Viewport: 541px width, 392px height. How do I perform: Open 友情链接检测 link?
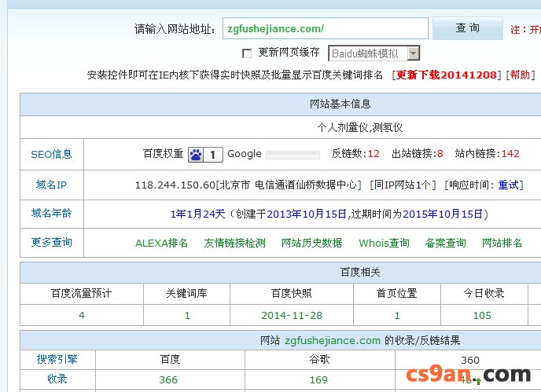pos(234,243)
